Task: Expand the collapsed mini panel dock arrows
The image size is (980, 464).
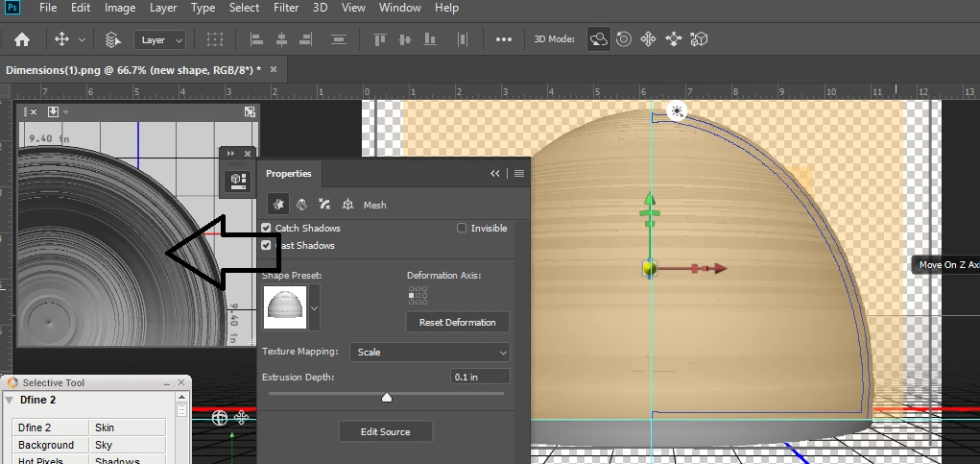Action: (x=230, y=154)
